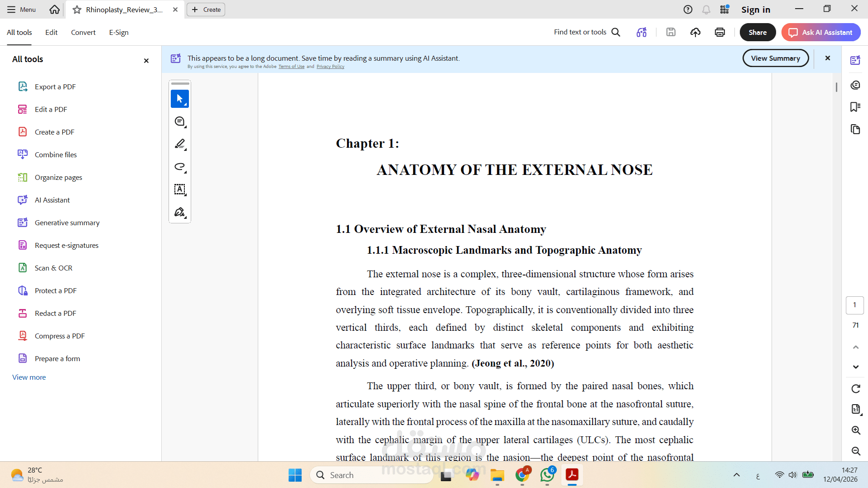Go to next page using the down chevron
The width and height of the screenshot is (868, 488).
856,367
